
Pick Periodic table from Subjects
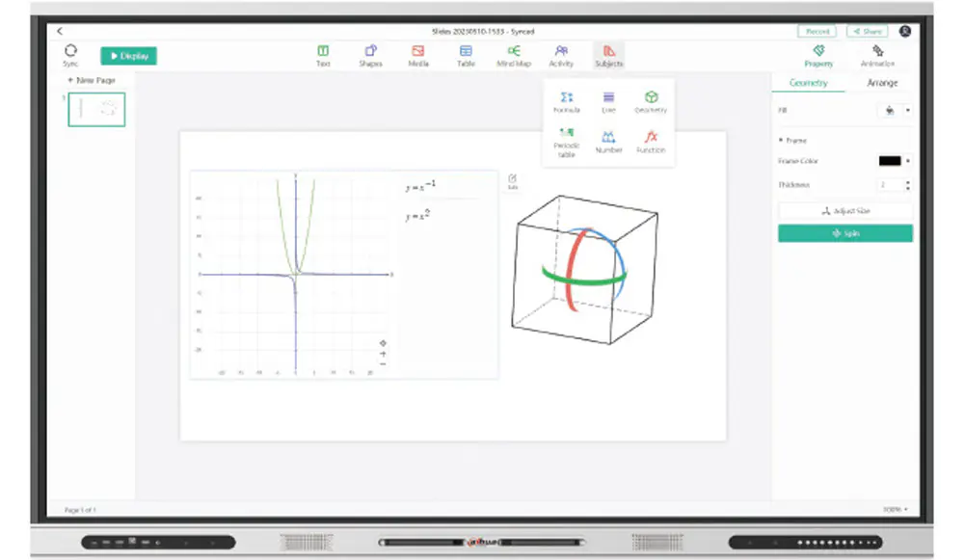pyautogui.click(x=567, y=141)
